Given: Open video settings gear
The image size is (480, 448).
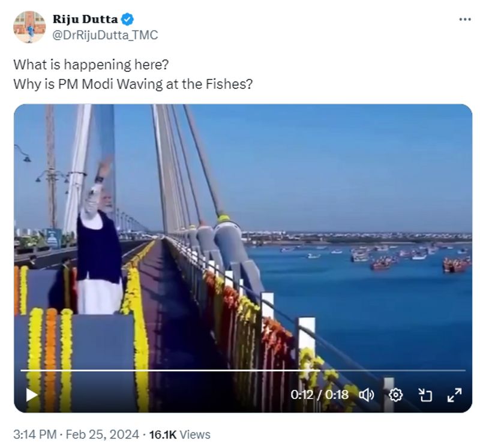Looking at the screenshot, I should click(x=396, y=395).
